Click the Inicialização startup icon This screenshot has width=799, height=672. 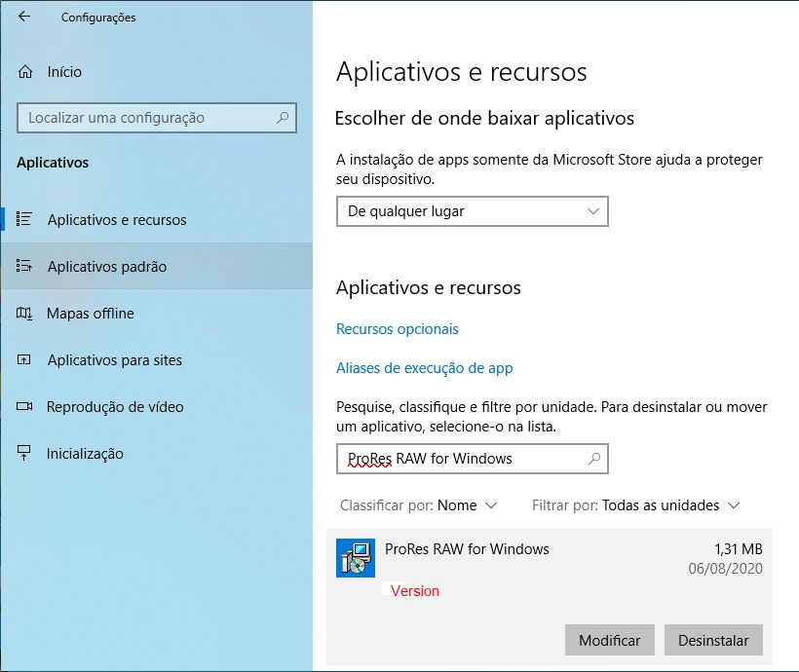pos(24,453)
